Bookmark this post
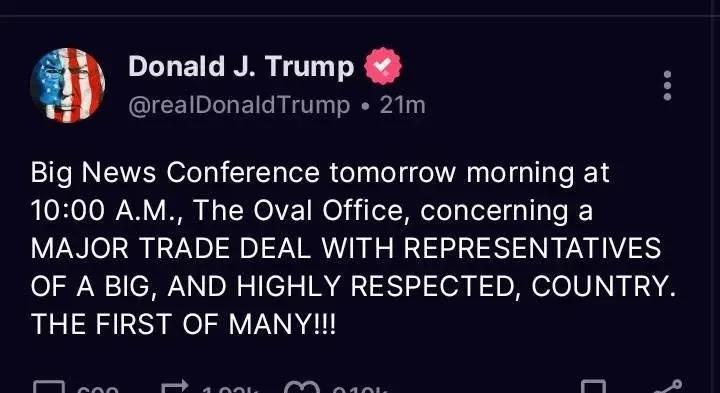The image size is (720, 393). (x=593, y=387)
